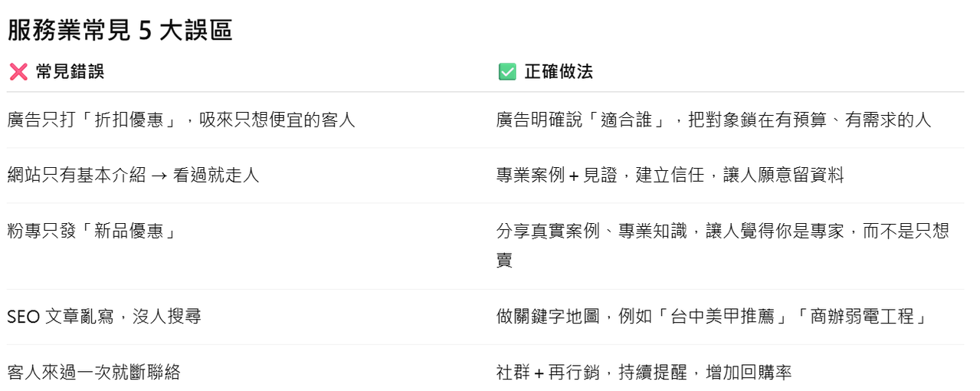980x391 pixels.
Task: Click the wrapped word 賣 in the third row
Action: pos(504,260)
